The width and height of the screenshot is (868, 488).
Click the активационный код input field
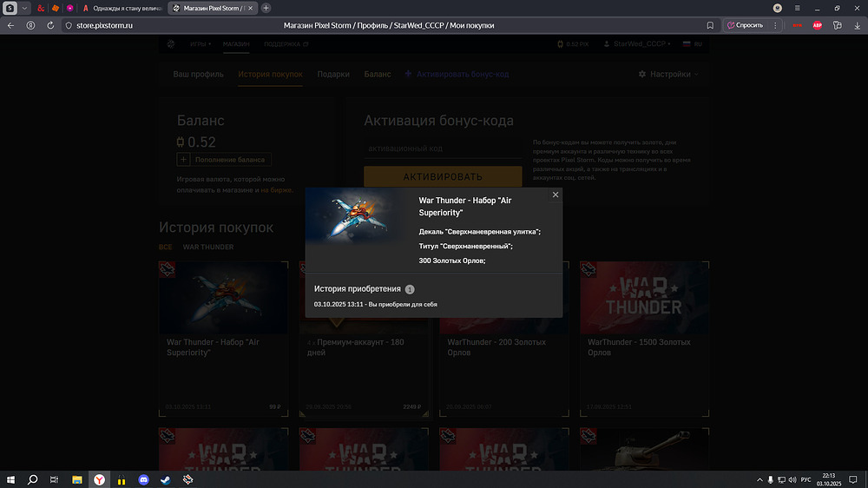(443, 149)
